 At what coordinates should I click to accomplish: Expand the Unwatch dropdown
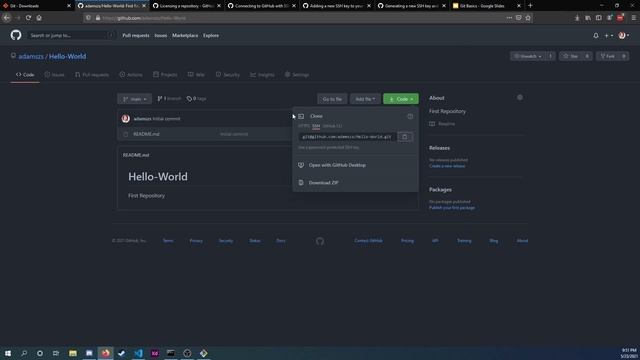[527, 56]
